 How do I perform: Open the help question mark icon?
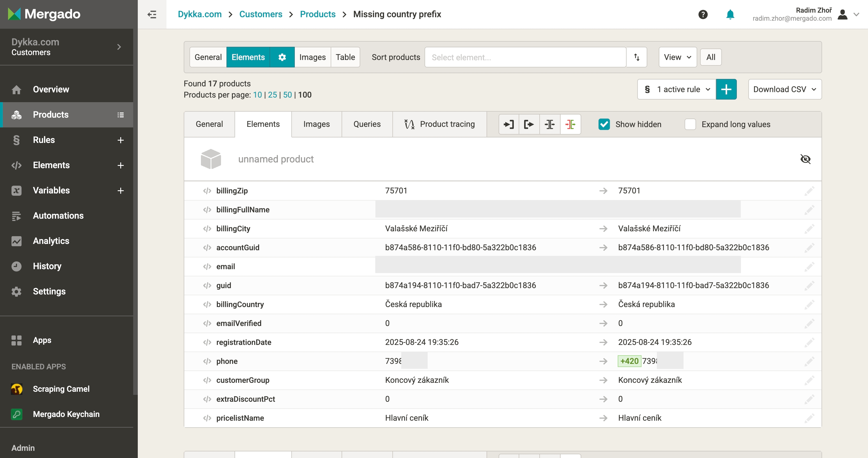703,14
